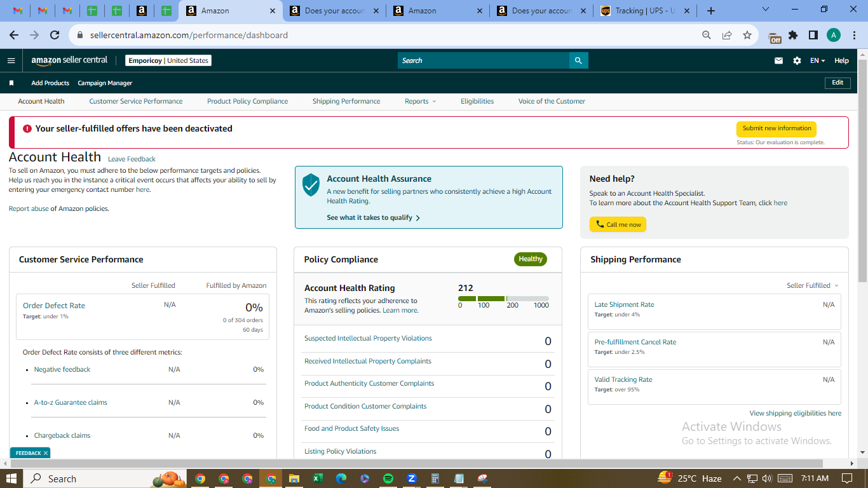Open Excel from the taskbar

click(x=317, y=478)
